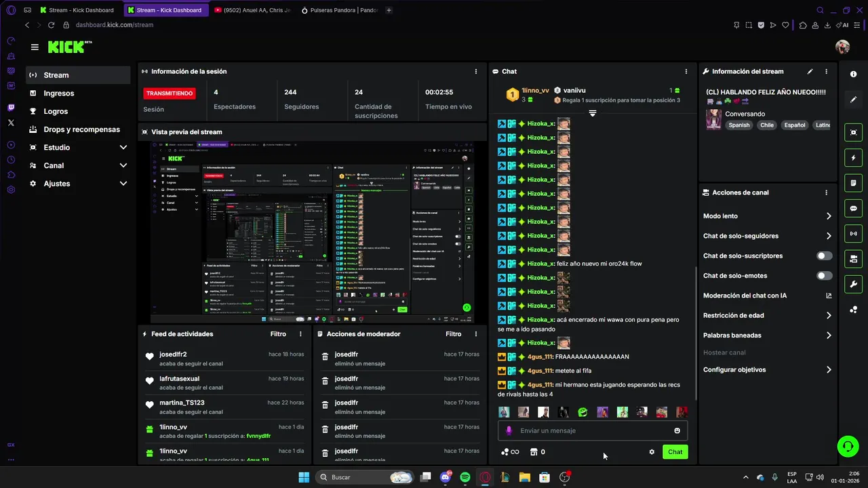
Task: Toggle the notes panel icon in right rail
Action: pyautogui.click(x=853, y=183)
